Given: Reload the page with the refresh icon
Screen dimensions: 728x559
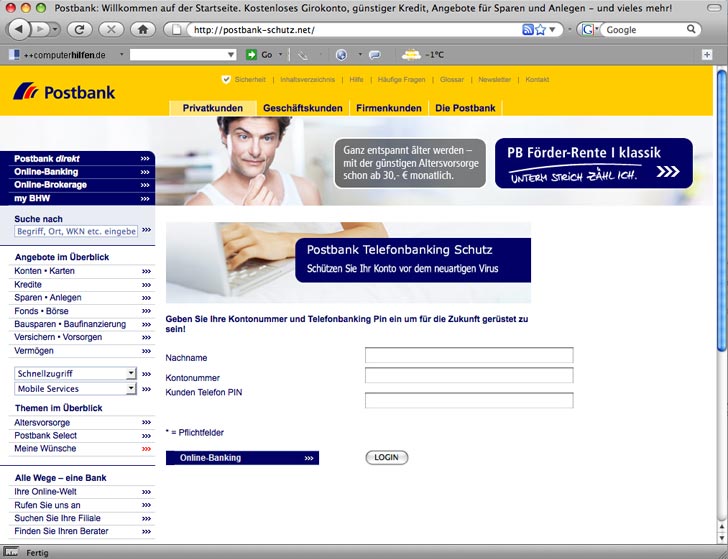Looking at the screenshot, I should pos(80,30).
